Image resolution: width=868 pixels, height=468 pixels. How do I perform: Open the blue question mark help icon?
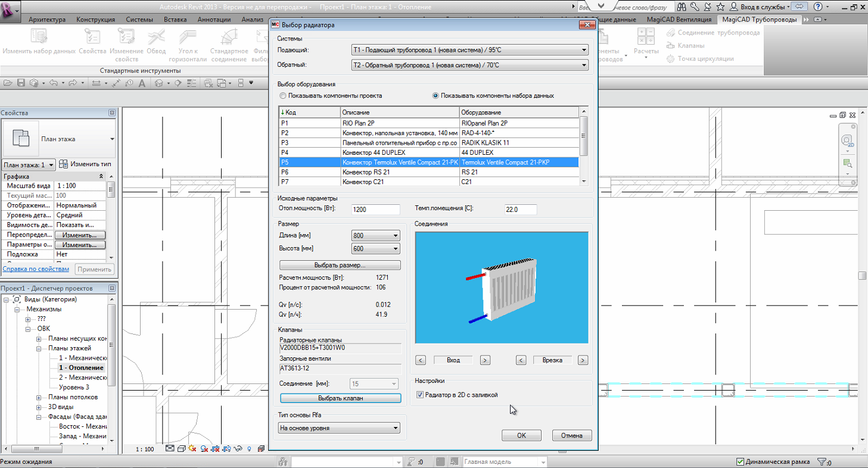[x=817, y=7]
